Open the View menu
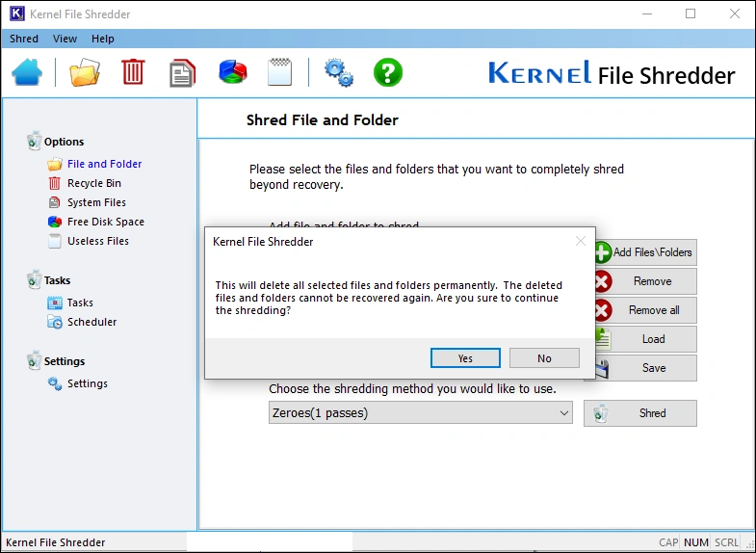Screen dimensions: 756x553 pos(65,39)
